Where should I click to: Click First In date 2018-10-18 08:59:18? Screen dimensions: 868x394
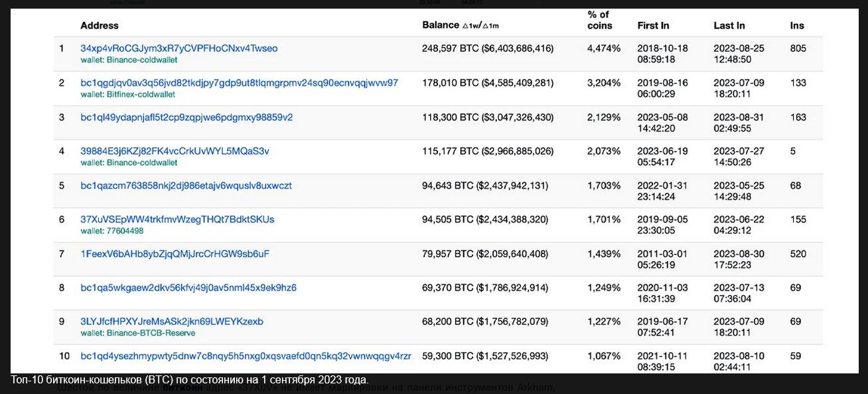[x=662, y=54]
